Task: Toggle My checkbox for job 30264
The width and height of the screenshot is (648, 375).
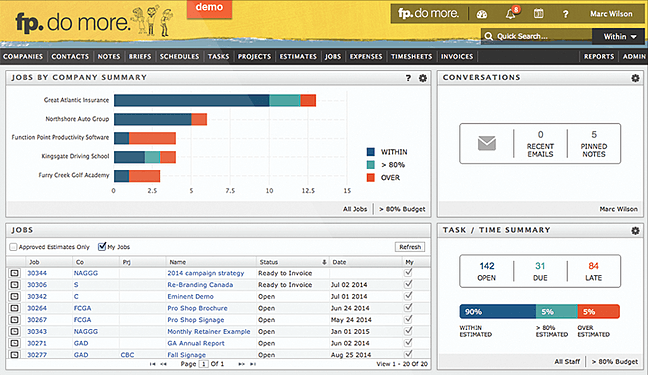Action: pyautogui.click(x=408, y=308)
